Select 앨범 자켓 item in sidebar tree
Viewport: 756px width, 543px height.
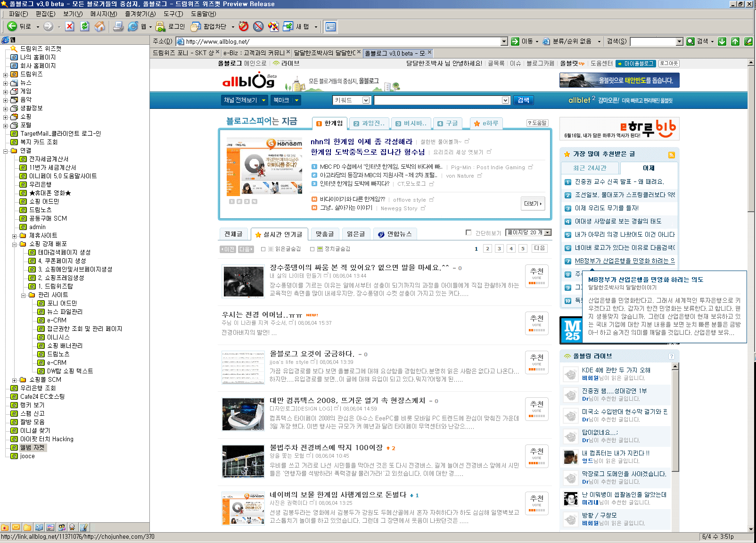(33, 448)
